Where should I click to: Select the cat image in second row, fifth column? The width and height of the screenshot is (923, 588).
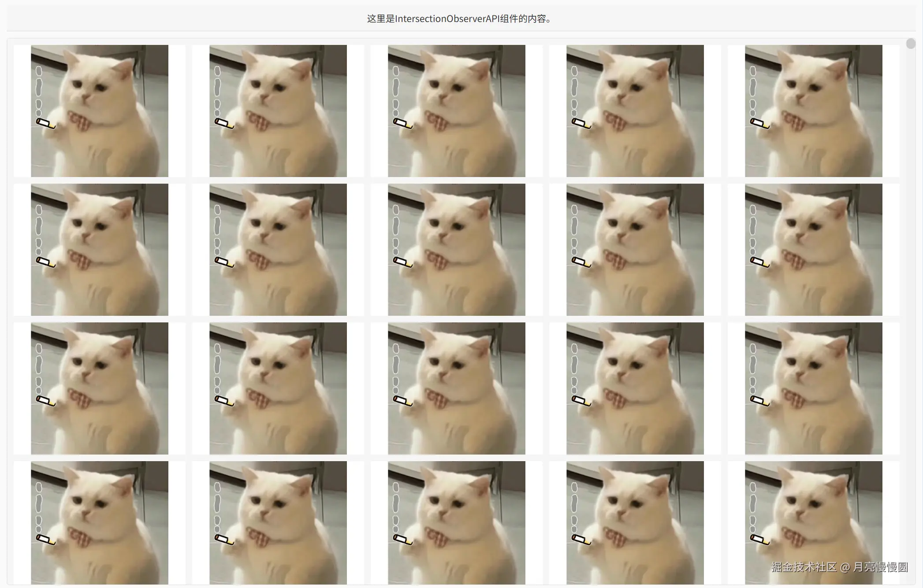pos(814,249)
